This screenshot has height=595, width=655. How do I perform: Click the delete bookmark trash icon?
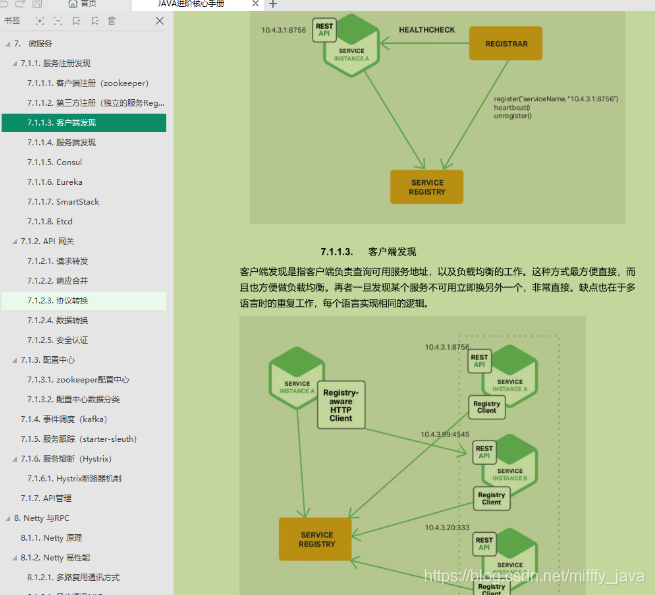(x=112, y=21)
